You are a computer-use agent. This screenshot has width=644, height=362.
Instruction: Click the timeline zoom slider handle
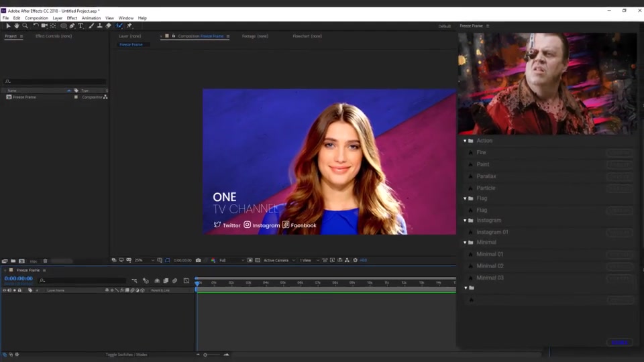coord(205,355)
